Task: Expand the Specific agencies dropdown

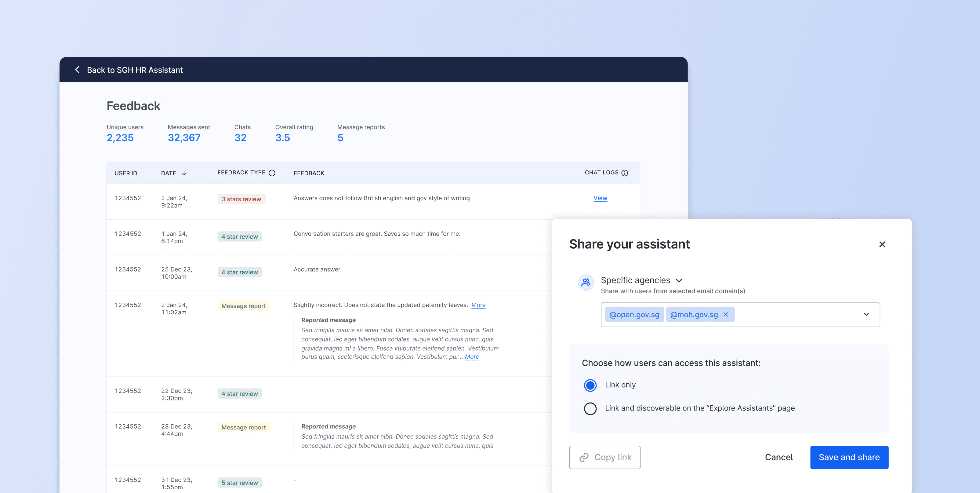Action: click(680, 281)
